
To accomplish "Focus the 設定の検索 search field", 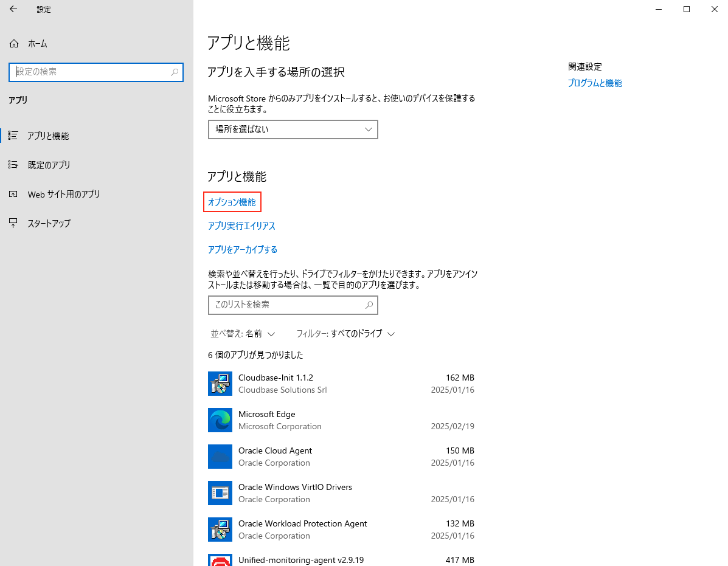I will [x=96, y=72].
